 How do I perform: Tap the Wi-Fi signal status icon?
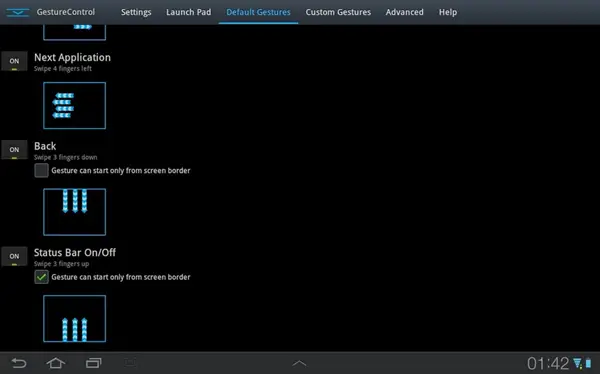click(577, 363)
